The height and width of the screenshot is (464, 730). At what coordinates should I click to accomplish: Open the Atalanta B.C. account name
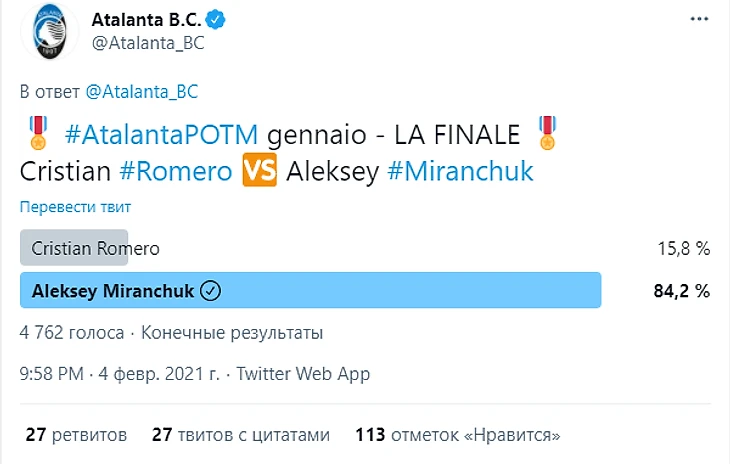pos(145,20)
